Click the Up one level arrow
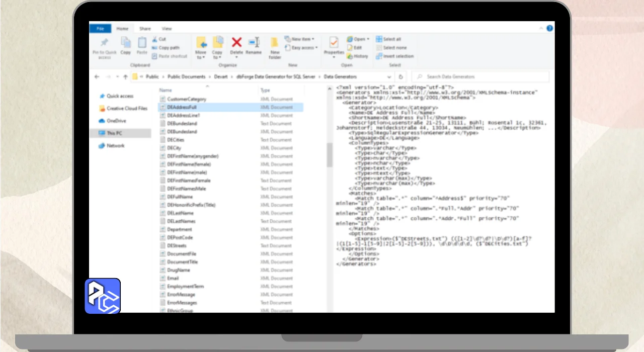Image resolution: width=644 pixels, height=352 pixels. click(125, 77)
